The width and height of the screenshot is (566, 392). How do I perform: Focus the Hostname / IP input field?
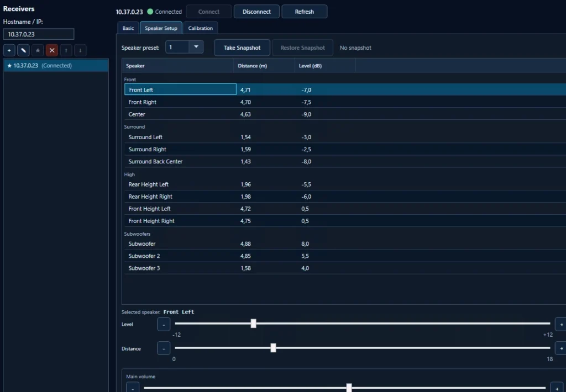pos(39,34)
